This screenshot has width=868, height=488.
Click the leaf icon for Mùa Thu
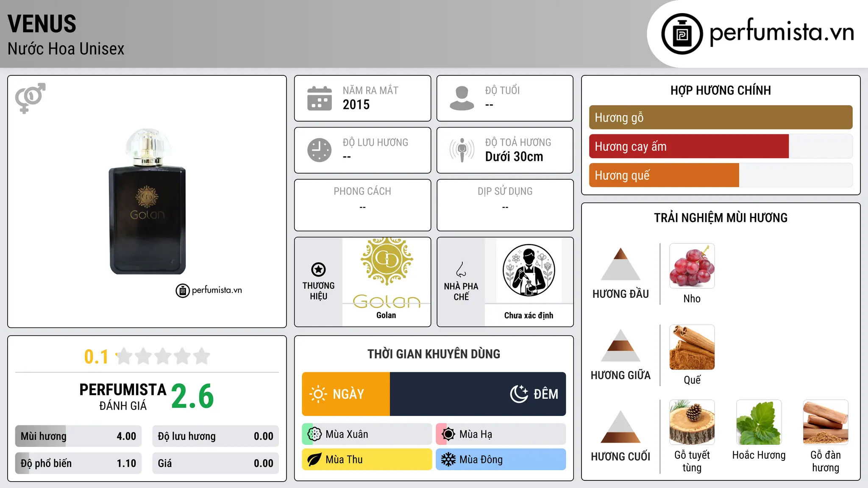pyautogui.click(x=314, y=460)
